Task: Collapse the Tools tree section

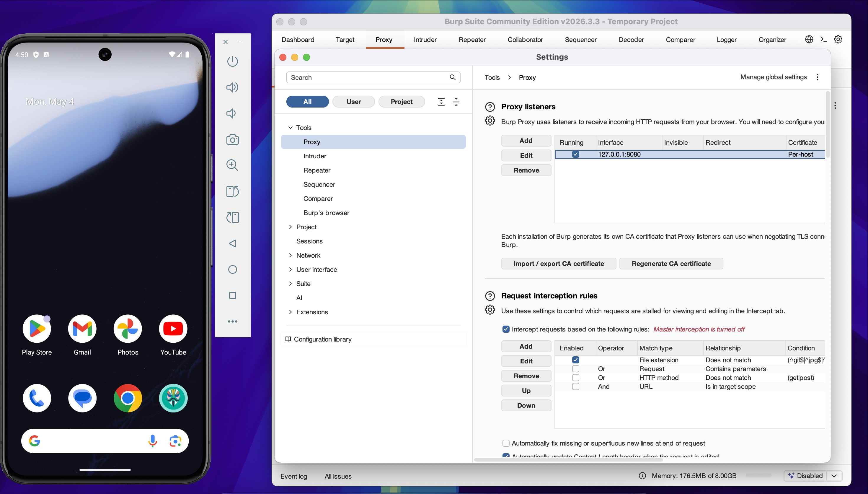Action: tap(291, 128)
